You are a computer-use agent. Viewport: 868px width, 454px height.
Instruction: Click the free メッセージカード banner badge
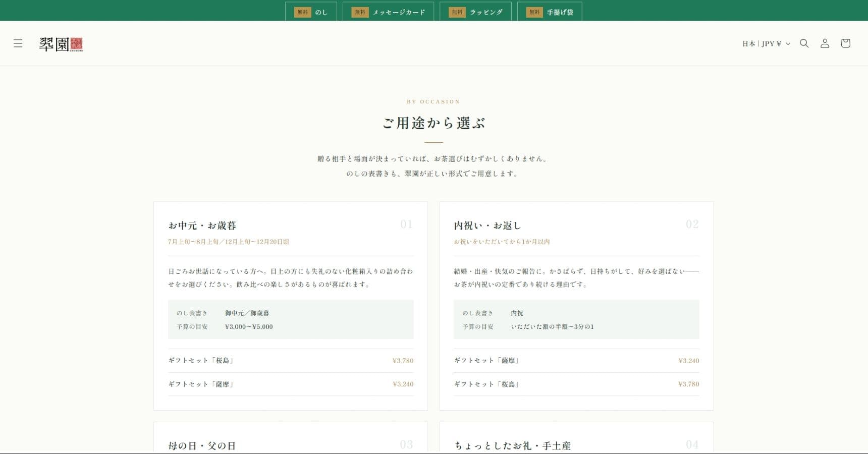[x=389, y=12]
